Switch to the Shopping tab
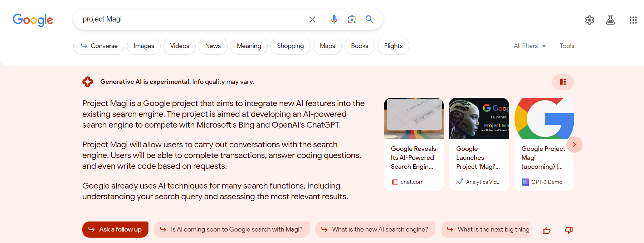 291,46
